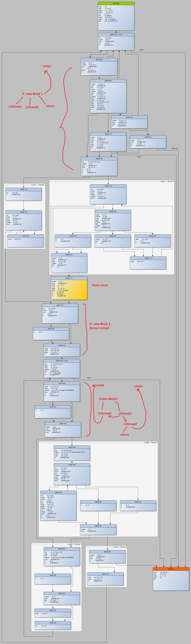Viewport: 191px width, 644px height.
Task: Select block 8000F254
Action: 62,350
